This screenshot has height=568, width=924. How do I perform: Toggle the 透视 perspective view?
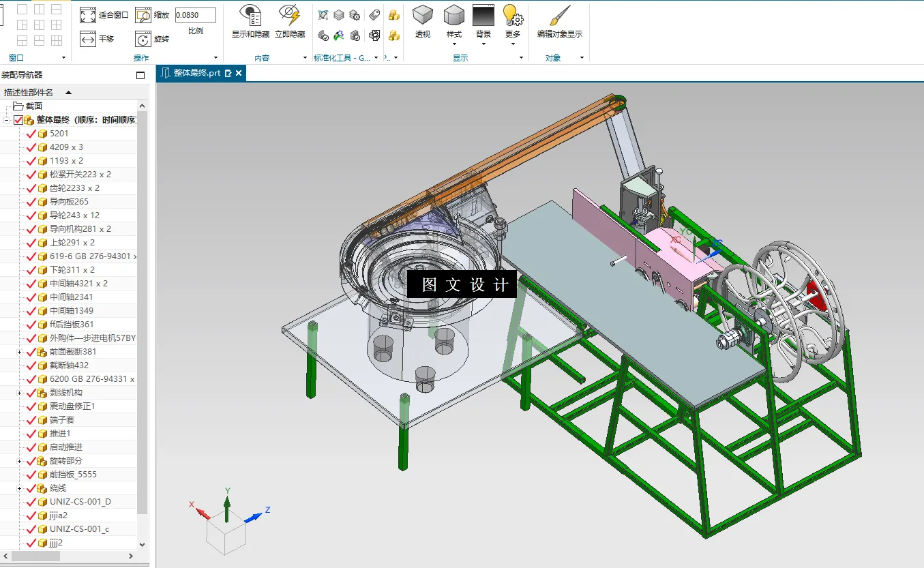(x=423, y=21)
